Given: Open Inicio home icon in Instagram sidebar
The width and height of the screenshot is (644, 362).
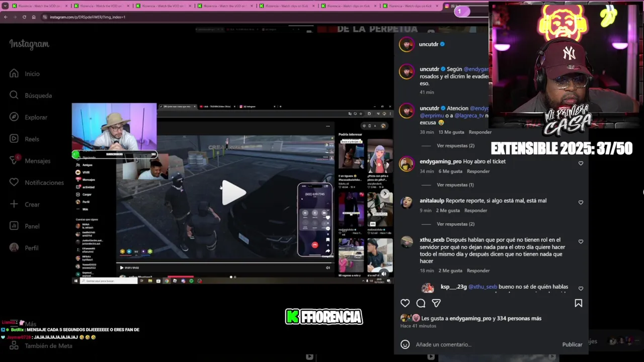Looking at the screenshot, I should point(14,74).
